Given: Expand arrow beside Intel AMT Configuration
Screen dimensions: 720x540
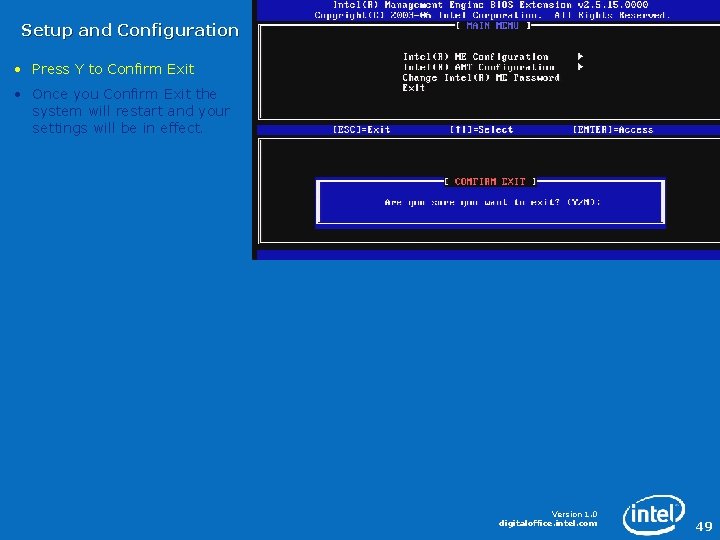Looking at the screenshot, I should (580, 67).
